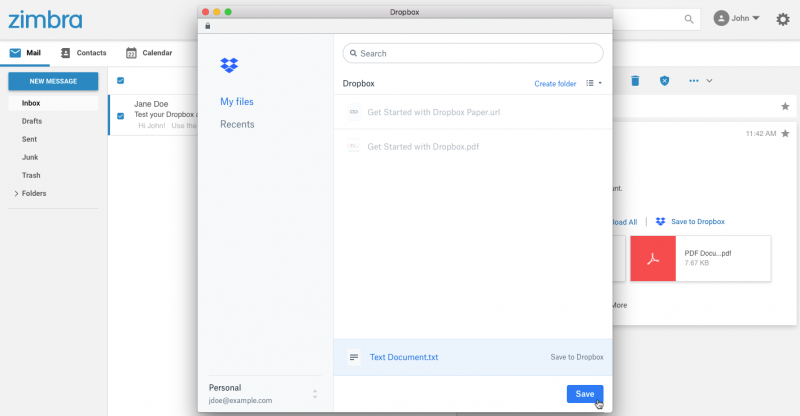Click the Get Started with Dropbox.pdf file icon
The image size is (800, 416).
click(354, 146)
